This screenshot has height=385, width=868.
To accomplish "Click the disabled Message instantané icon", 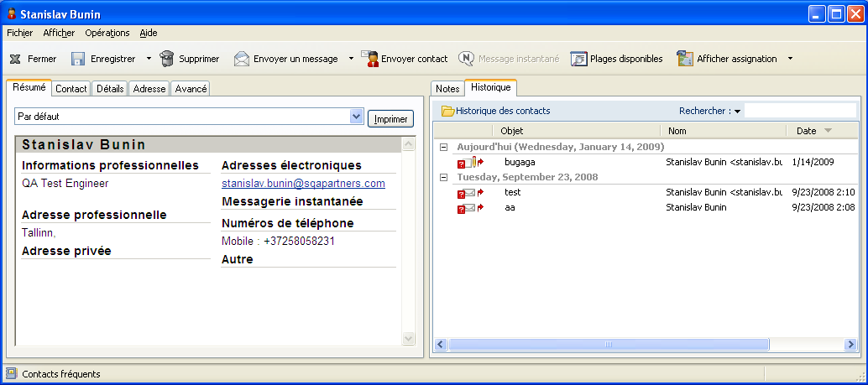I will point(466,59).
